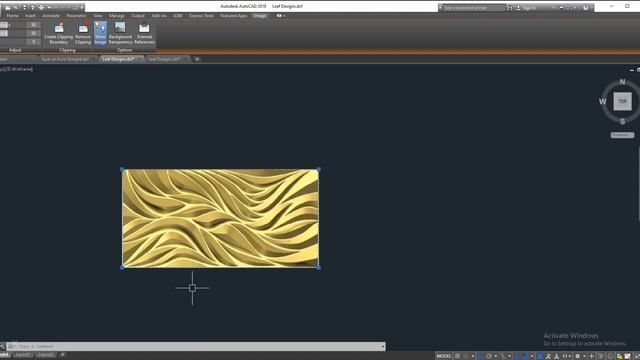The height and width of the screenshot is (360, 640).
Task: Click the Create Clipping Boundary tool
Action: point(58,33)
